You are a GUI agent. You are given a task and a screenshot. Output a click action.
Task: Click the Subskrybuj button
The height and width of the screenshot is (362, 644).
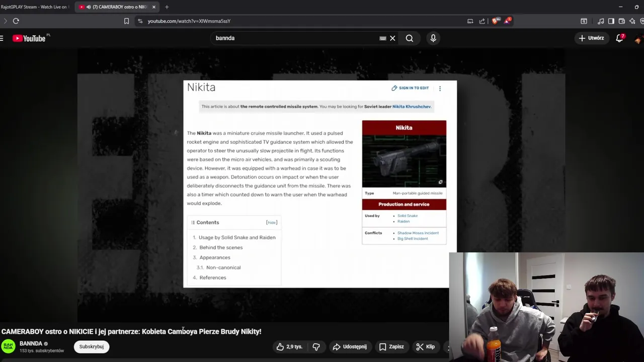[92, 346]
